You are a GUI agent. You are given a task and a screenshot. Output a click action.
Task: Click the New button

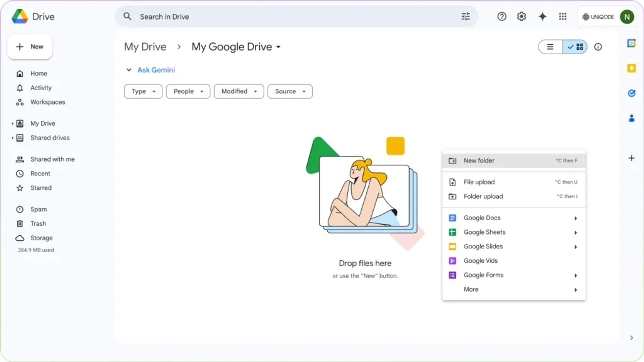click(x=30, y=47)
